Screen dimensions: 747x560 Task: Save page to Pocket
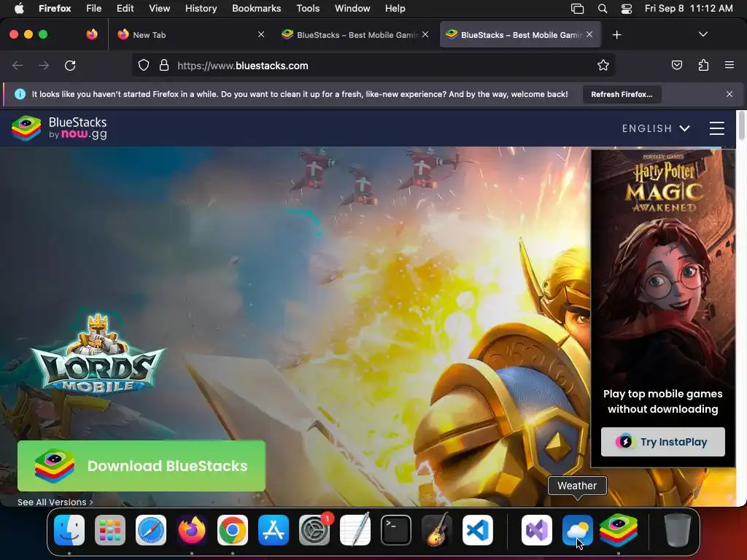[677, 65]
